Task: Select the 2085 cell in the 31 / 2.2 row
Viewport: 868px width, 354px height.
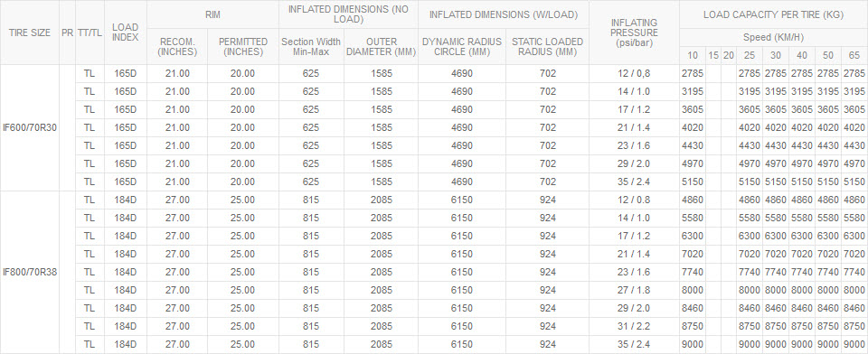Action: (x=381, y=326)
